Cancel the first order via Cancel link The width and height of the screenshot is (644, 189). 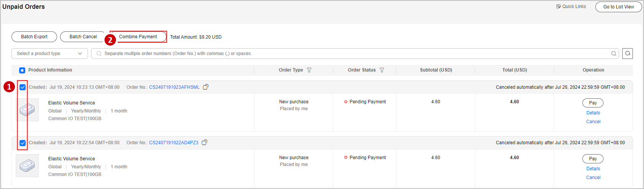pos(593,122)
